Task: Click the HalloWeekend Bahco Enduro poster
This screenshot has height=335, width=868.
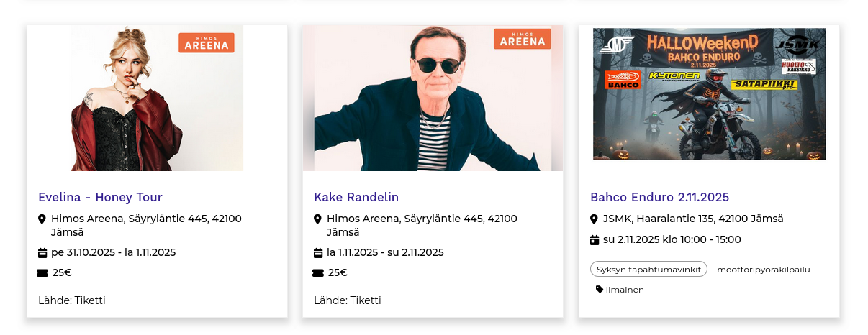Action: 709,93
